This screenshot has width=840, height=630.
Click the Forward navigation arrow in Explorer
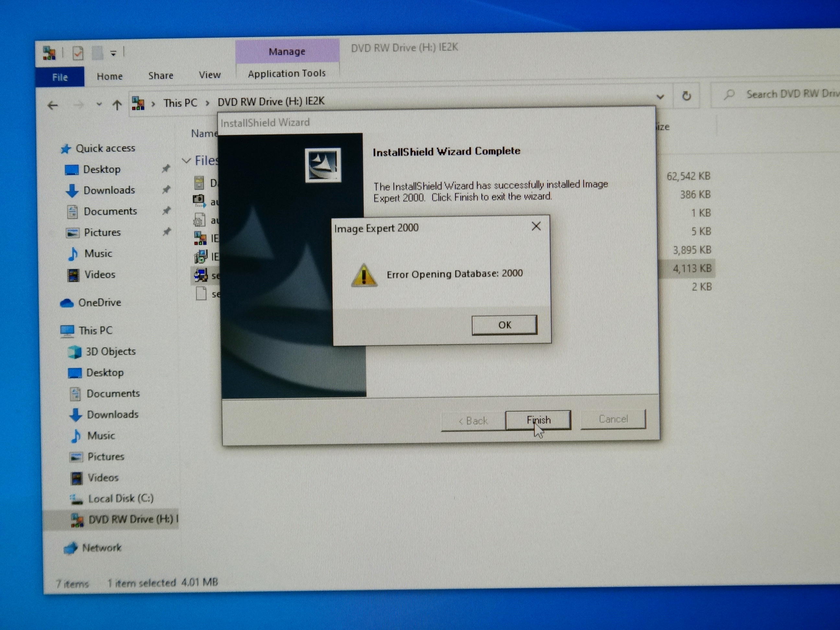tap(78, 105)
